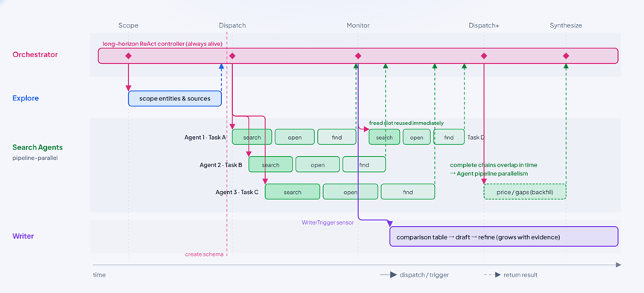The image size is (644, 293).
Task: Click the Scope phase heading
Action: (x=128, y=25)
